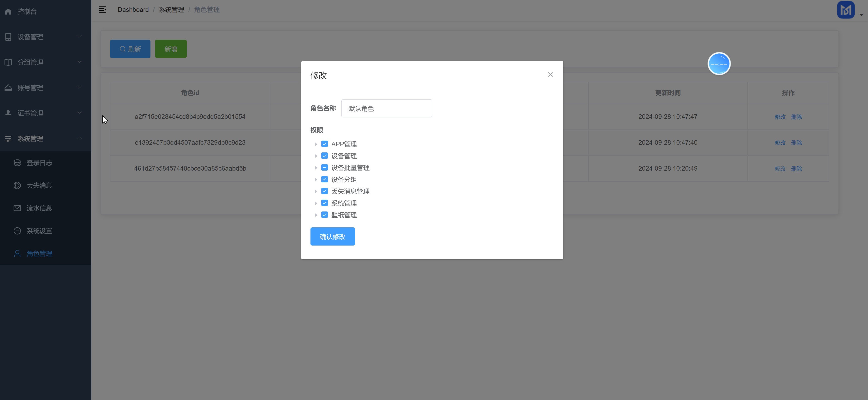Expand 账号管理 sidebar chevron
Screen dimensions: 868x400
(x=80, y=87)
